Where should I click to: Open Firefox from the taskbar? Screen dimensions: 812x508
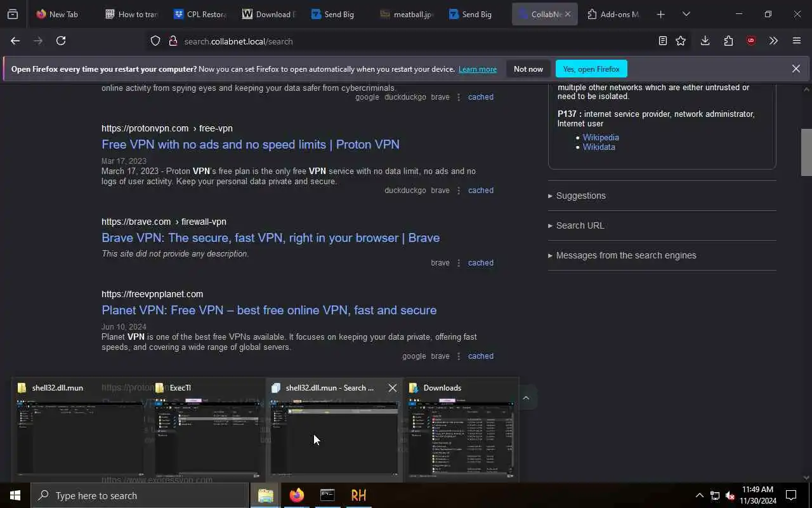[297, 495]
